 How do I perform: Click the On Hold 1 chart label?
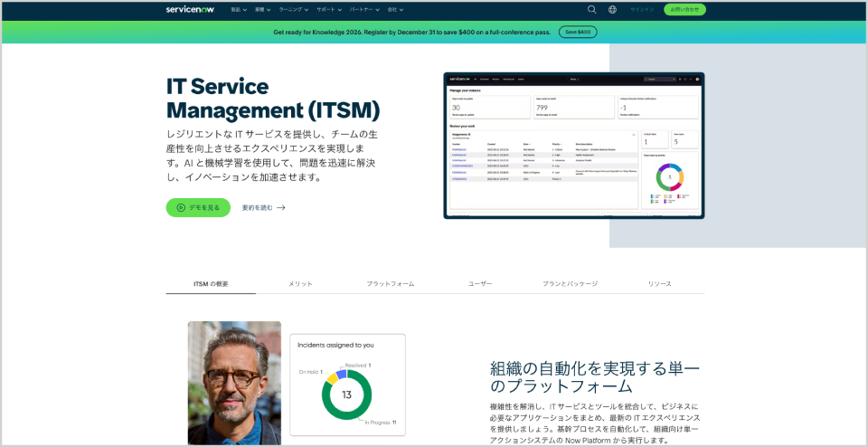[310, 372]
